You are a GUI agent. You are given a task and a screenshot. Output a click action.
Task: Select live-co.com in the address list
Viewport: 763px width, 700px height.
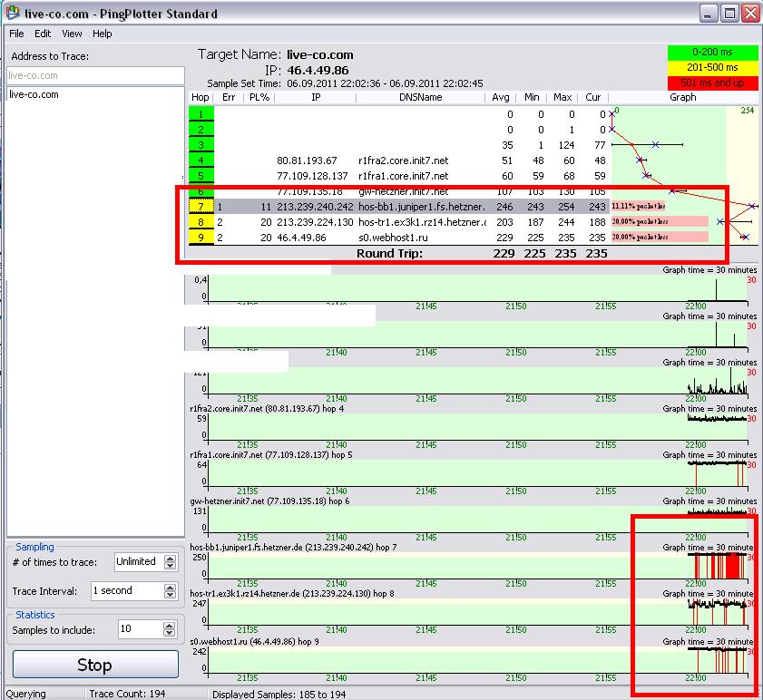34,94
